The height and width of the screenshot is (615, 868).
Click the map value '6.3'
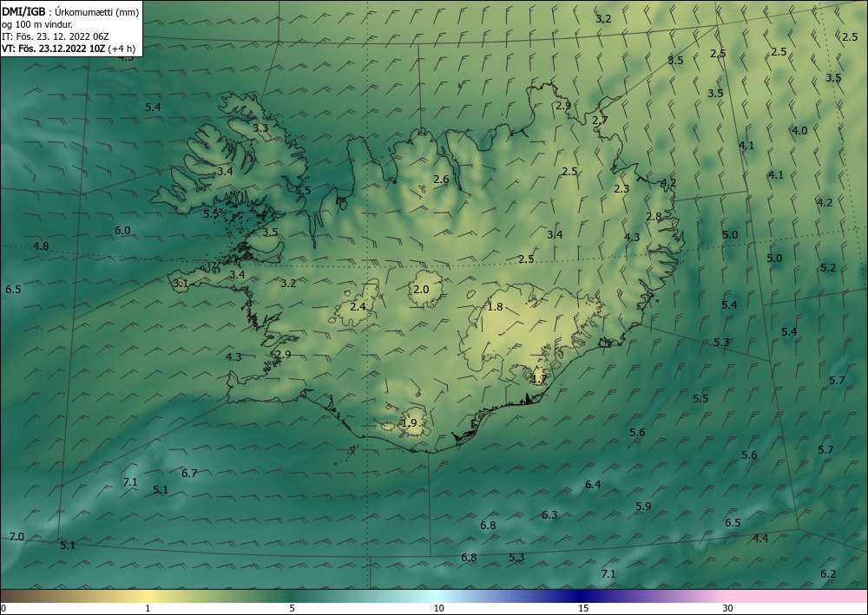(549, 515)
